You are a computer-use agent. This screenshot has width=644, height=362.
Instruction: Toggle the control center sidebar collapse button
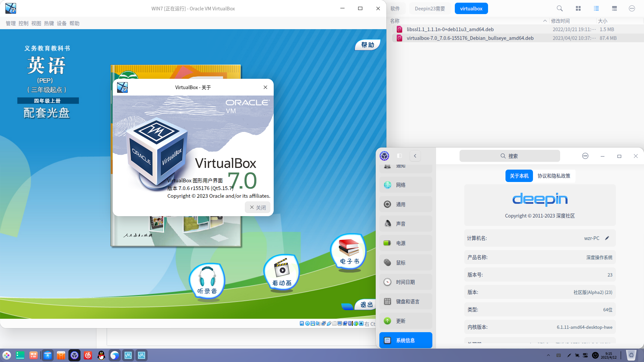pos(399,156)
